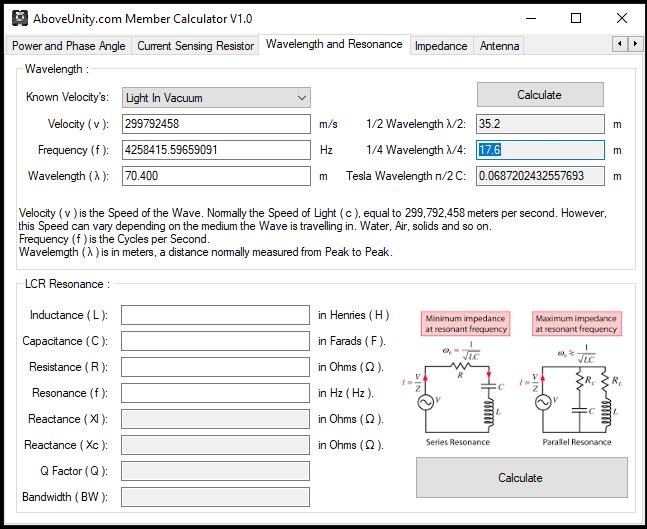The height and width of the screenshot is (529, 647).
Task: Click the Inductance (L) input field
Action: click(215, 315)
